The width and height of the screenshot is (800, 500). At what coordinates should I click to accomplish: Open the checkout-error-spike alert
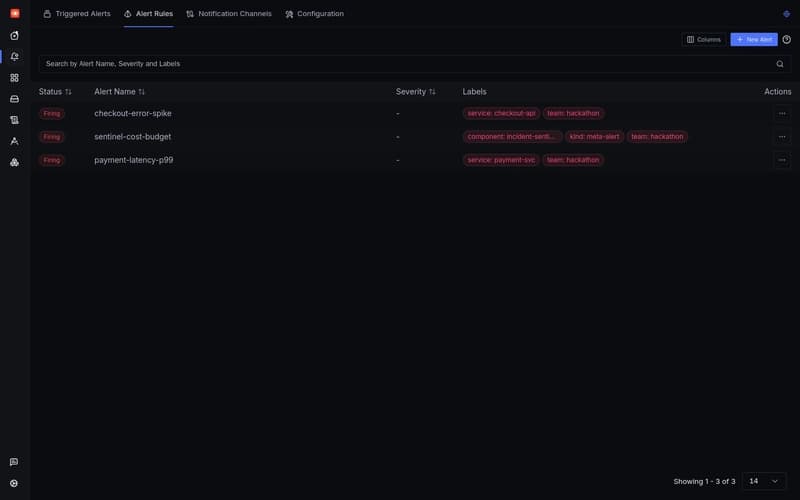(133, 113)
